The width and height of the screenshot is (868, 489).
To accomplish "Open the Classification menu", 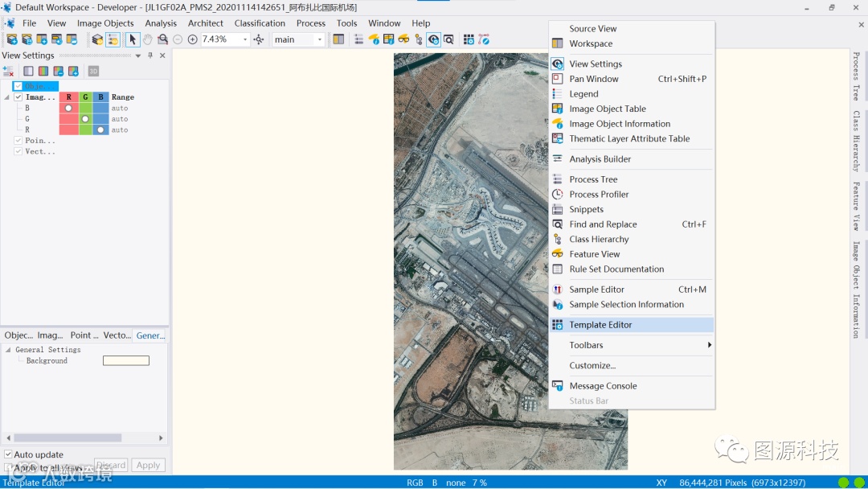I will click(x=260, y=23).
